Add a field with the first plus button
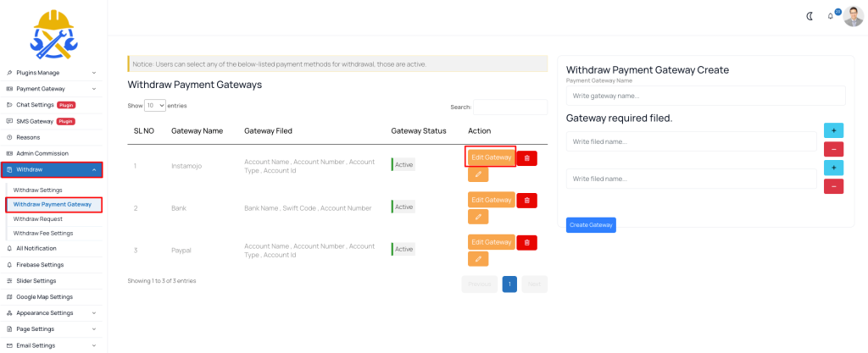 (834, 130)
